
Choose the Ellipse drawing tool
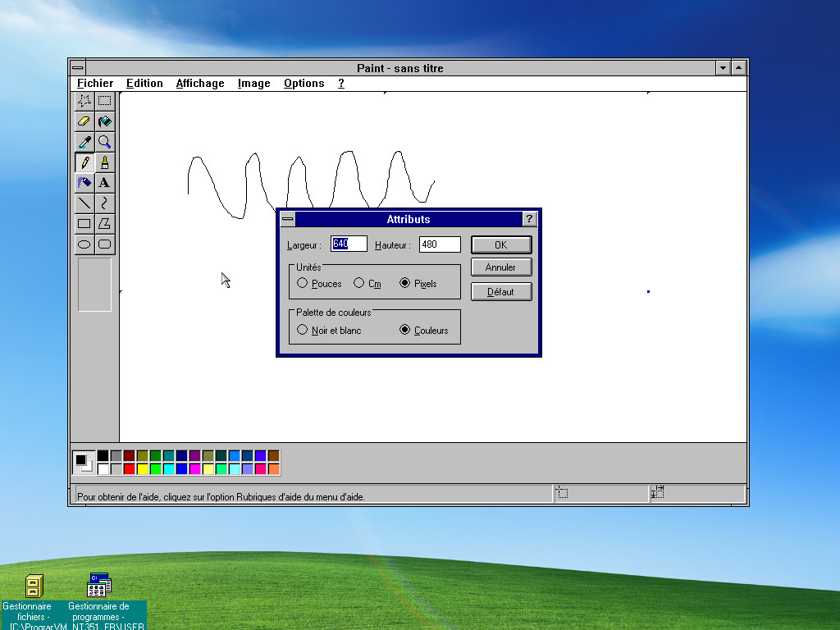coord(84,244)
